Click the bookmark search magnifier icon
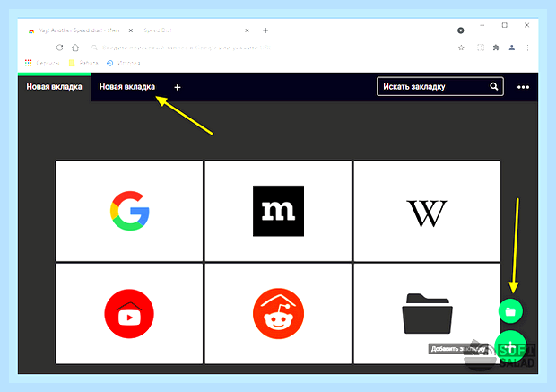 click(493, 86)
